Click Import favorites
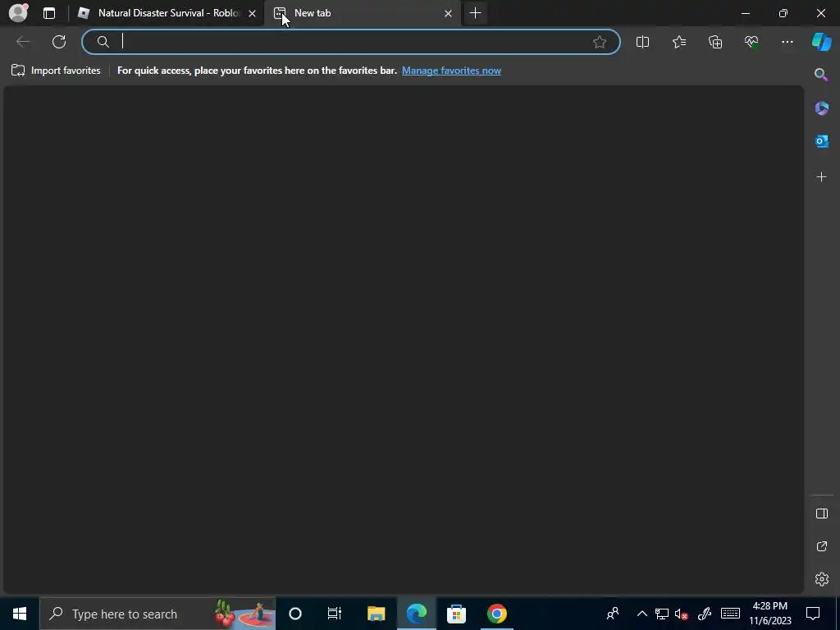The width and height of the screenshot is (840, 630). [56, 71]
